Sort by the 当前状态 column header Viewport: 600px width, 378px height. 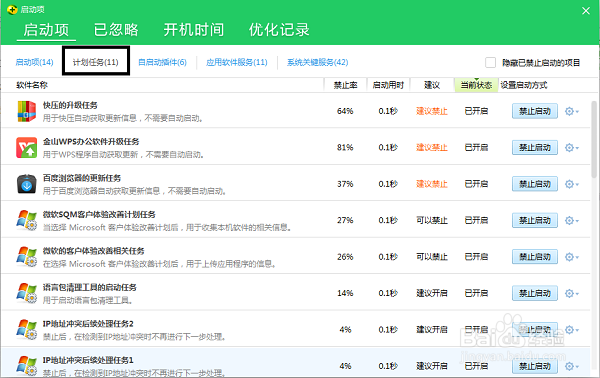click(476, 85)
